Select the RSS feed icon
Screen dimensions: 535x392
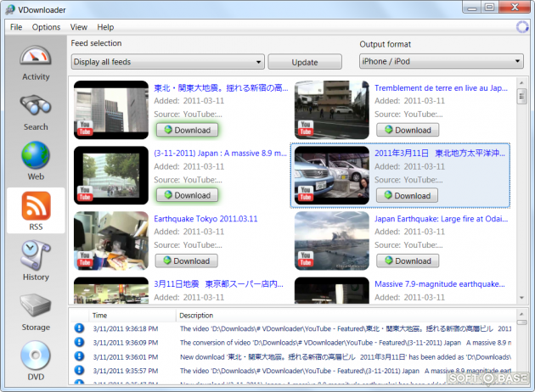tap(36, 207)
